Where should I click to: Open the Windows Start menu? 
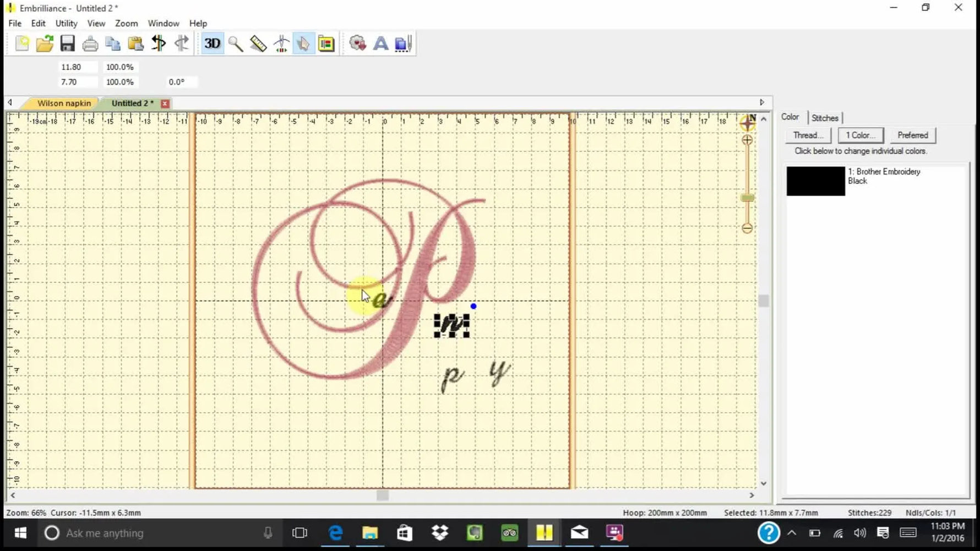pyautogui.click(x=20, y=533)
